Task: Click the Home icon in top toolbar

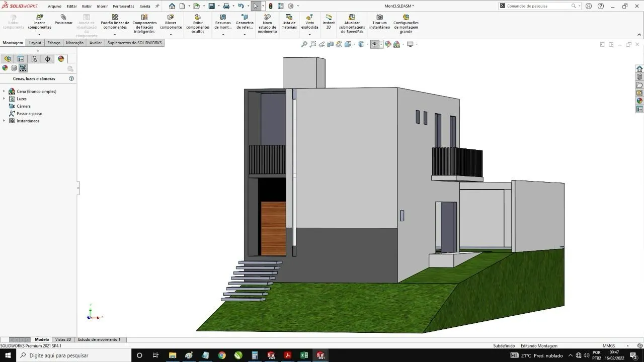Action: point(172,6)
